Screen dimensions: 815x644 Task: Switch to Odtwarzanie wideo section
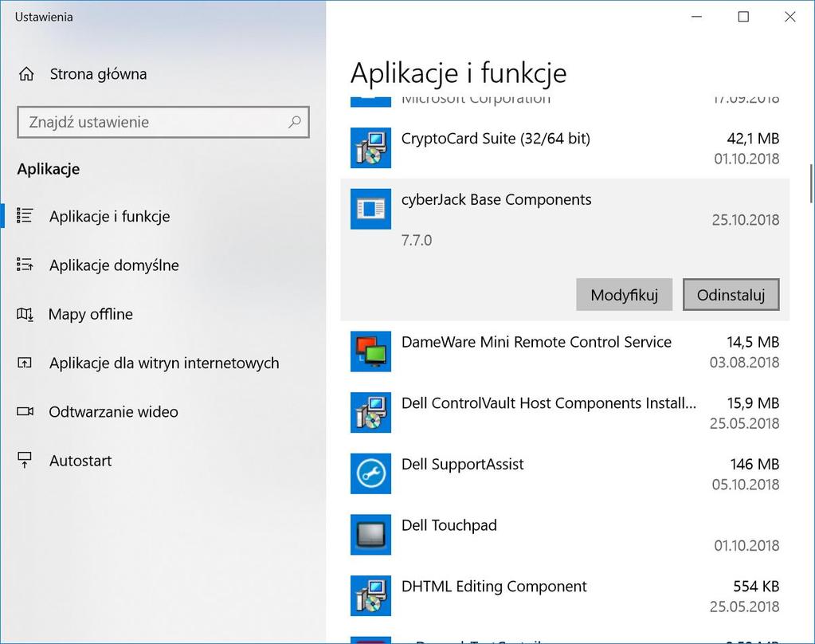113,412
